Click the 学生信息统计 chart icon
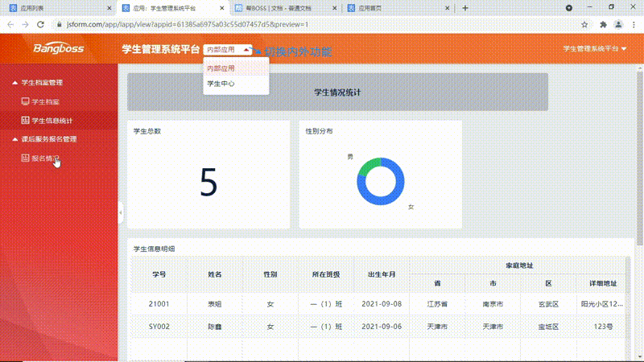Image resolution: width=644 pixels, height=362 pixels. [26, 121]
